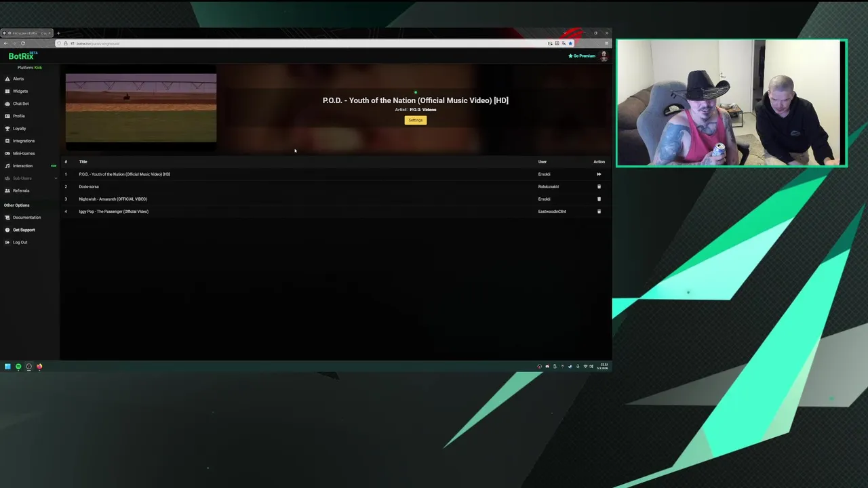Click the yellow Settings button

tap(416, 120)
